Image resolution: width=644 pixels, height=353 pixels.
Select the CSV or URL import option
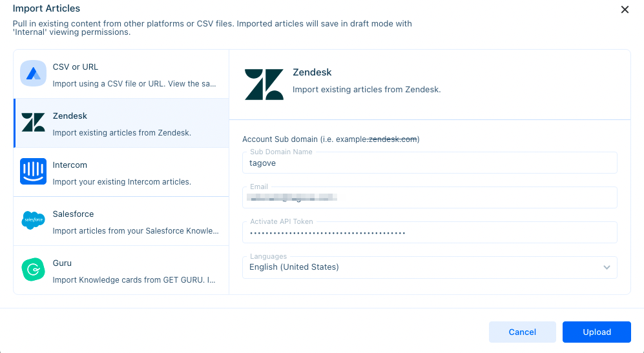[x=121, y=74]
